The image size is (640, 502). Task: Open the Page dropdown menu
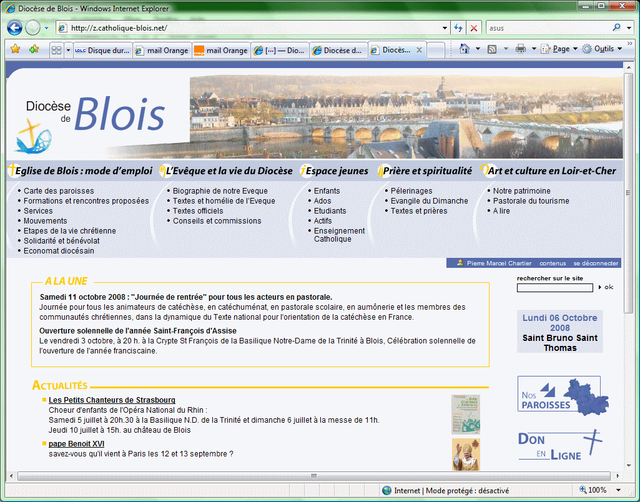tap(562, 49)
